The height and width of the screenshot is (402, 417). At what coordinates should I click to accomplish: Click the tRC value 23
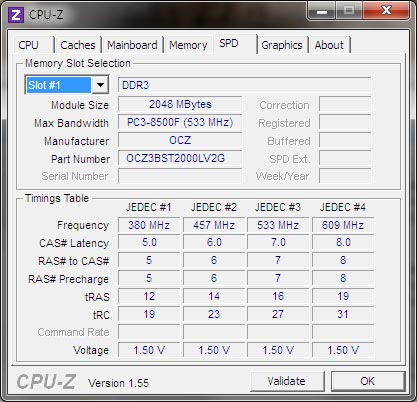tap(214, 314)
